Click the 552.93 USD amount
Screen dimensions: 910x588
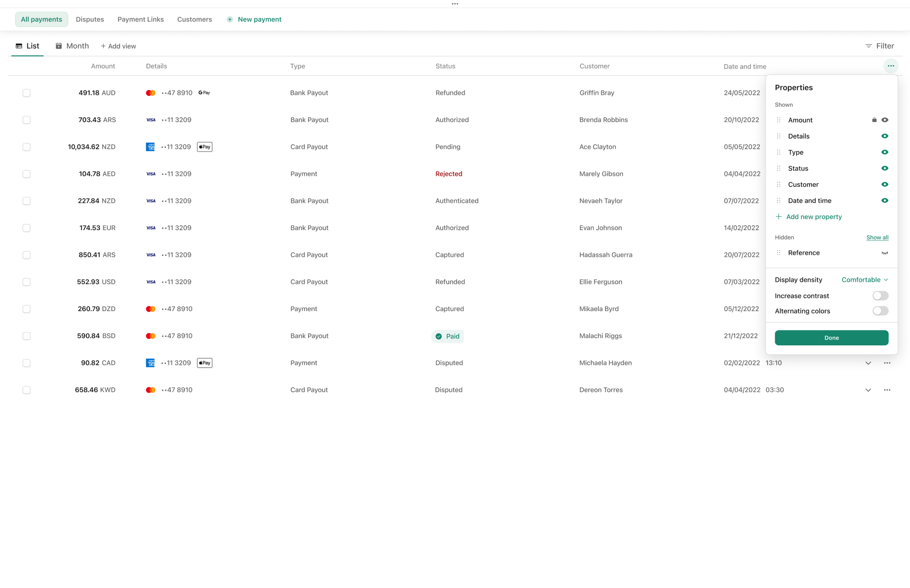pos(96,282)
